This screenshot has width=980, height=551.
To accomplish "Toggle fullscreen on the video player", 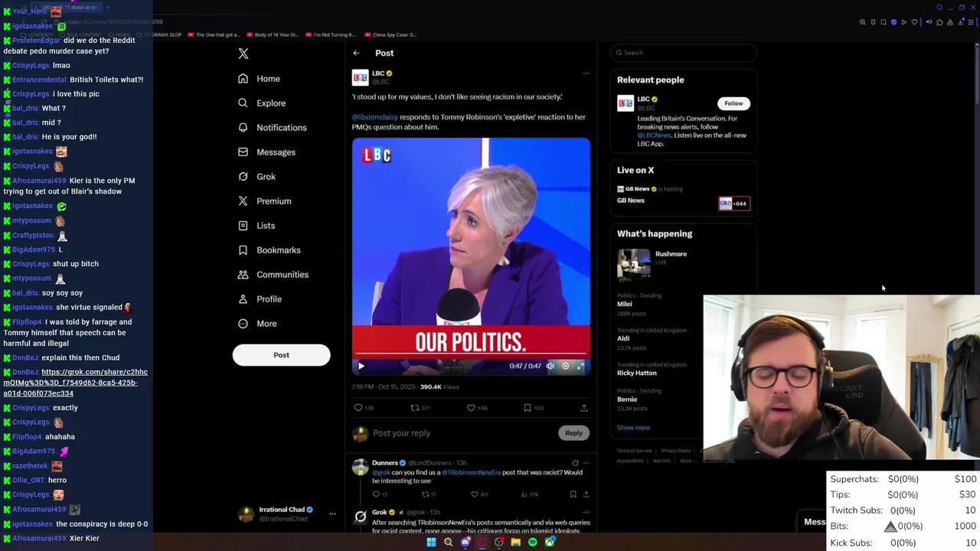I will (580, 366).
